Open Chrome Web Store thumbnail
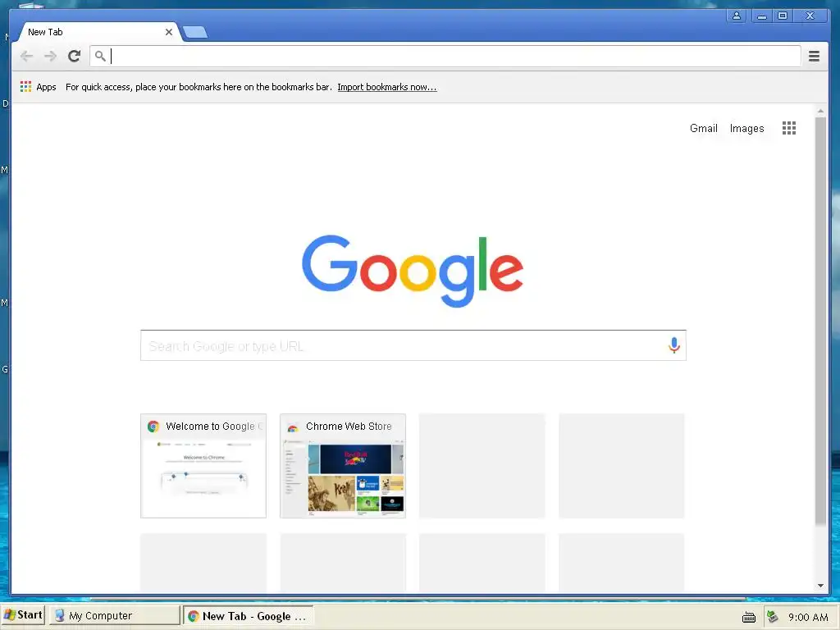Viewport: 840px width, 630px height. pos(343,466)
